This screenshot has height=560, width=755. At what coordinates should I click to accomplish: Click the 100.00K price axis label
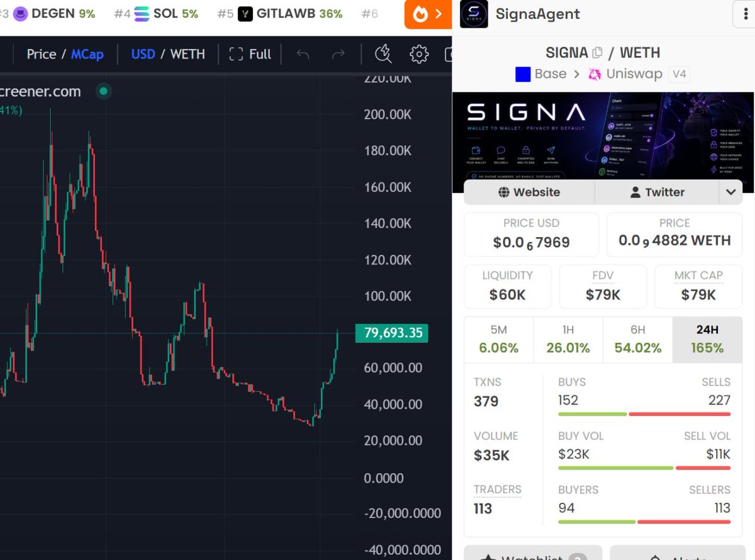[387, 296]
